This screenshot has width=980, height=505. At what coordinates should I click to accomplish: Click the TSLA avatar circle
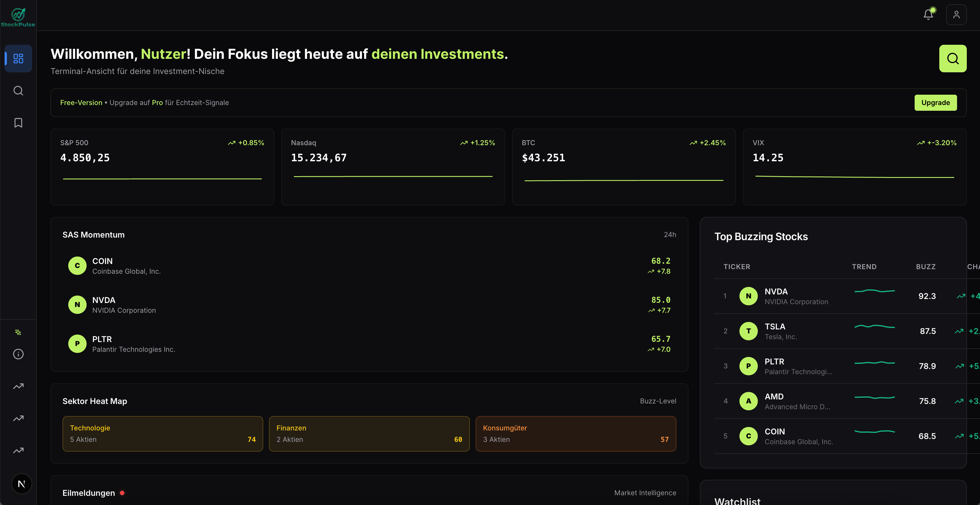pyautogui.click(x=748, y=331)
